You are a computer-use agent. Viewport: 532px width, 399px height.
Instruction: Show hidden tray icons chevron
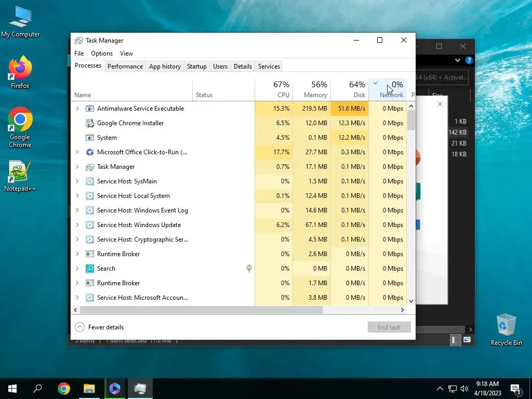tap(440, 389)
